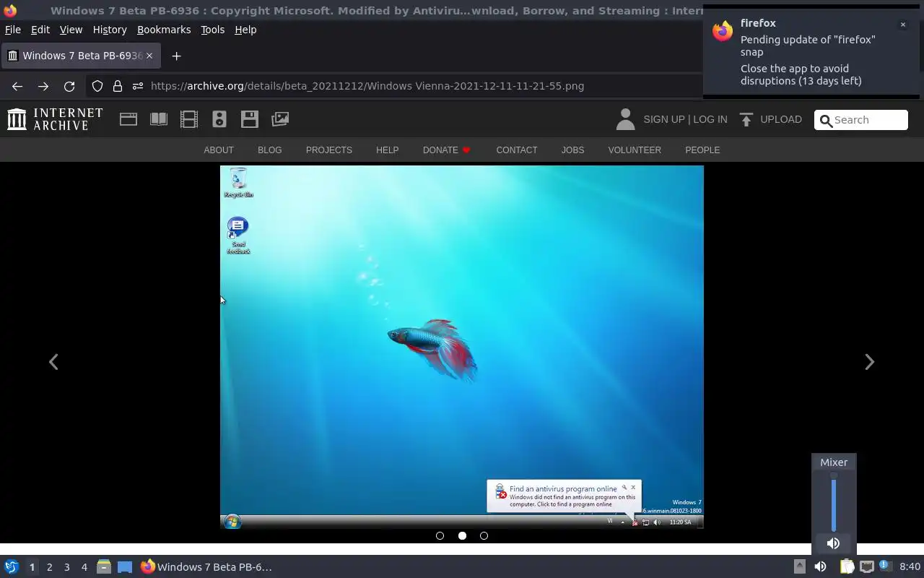
Task: Focus the Internet Archive Search field
Action: pos(861,120)
